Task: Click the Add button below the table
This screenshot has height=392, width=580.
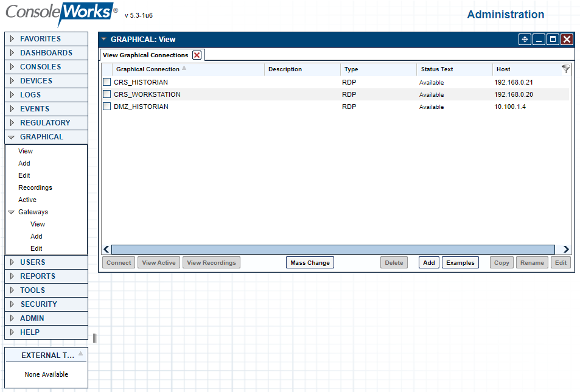Action: tap(429, 262)
